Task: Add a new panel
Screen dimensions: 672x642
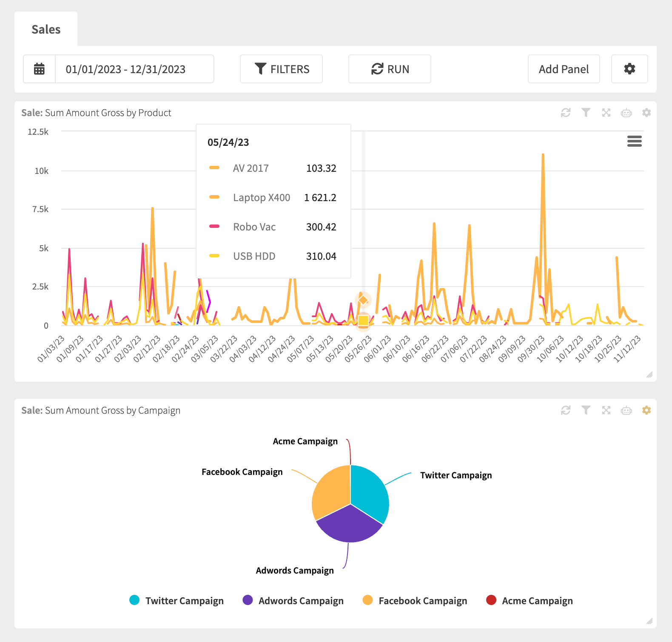Action: (564, 69)
